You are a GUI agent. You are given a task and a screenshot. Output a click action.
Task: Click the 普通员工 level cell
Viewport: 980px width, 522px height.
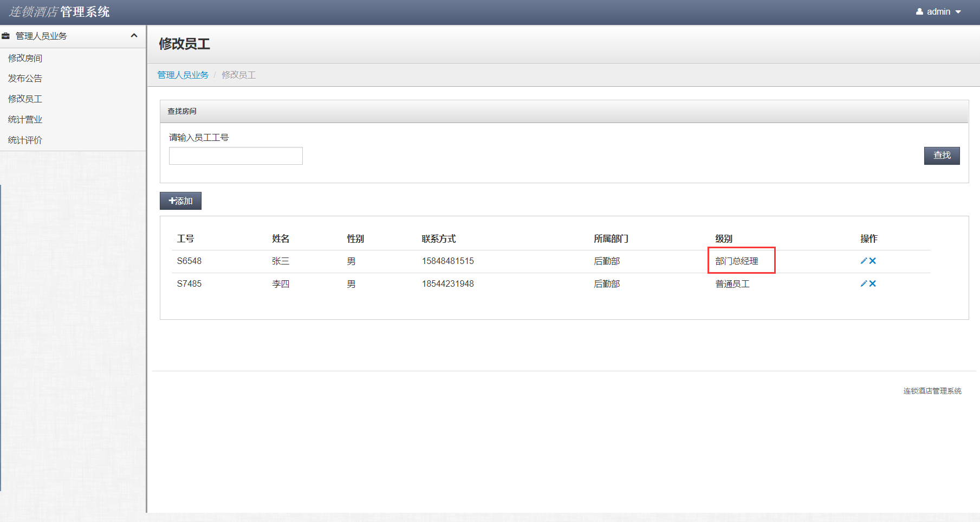point(732,284)
